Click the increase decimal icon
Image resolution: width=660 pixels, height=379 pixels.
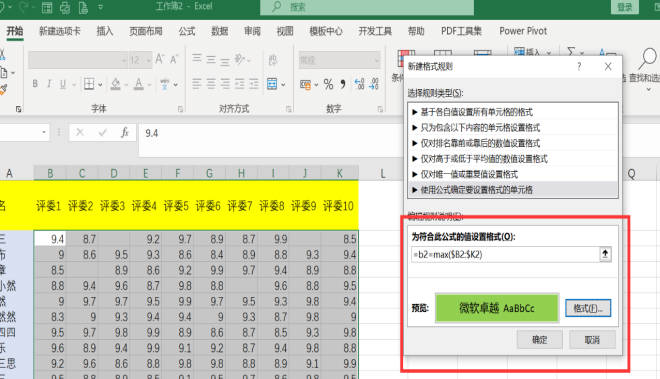point(359,84)
